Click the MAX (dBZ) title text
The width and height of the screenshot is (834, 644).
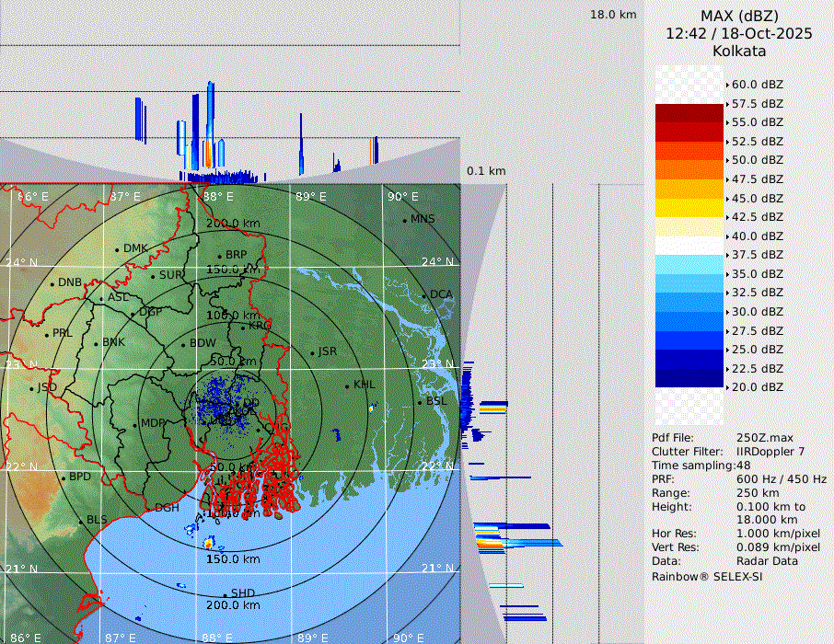pyautogui.click(x=739, y=16)
